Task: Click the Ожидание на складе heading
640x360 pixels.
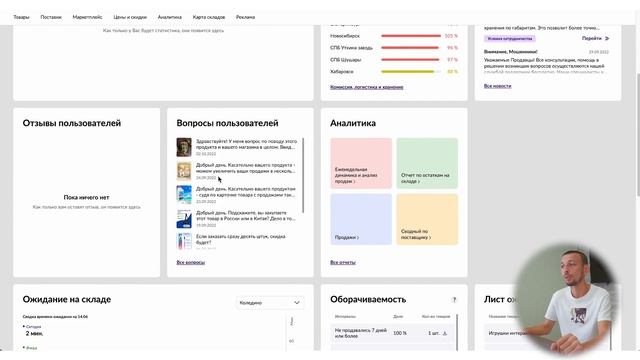Action: click(x=67, y=299)
